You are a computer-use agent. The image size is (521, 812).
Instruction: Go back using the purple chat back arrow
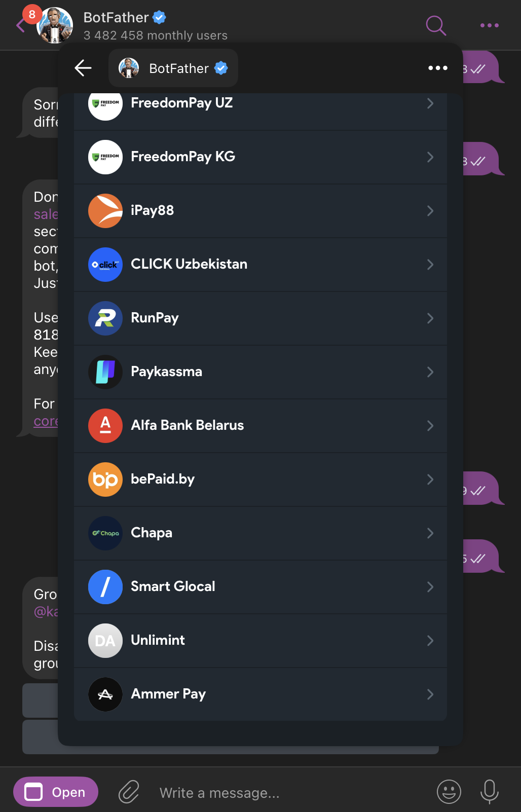click(x=20, y=25)
